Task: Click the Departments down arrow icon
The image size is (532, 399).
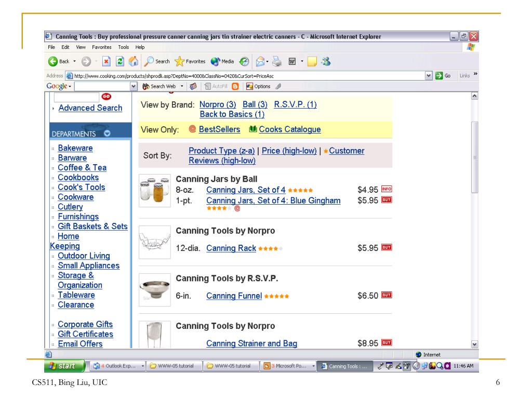Action: coord(107,134)
